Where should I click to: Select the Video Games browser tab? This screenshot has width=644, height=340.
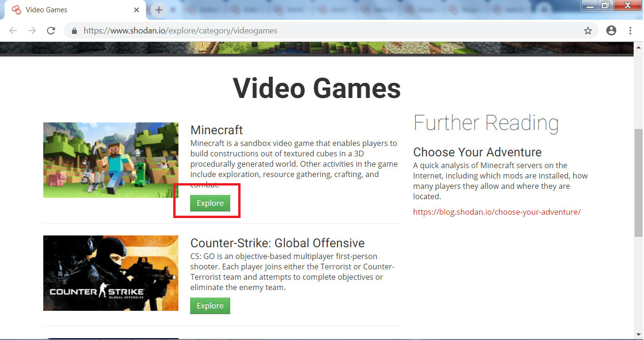click(x=75, y=10)
